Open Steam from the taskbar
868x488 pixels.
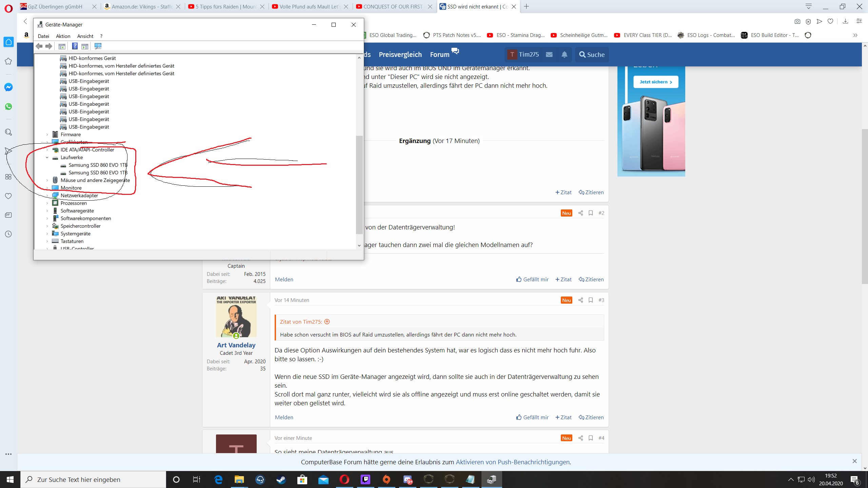(x=281, y=480)
